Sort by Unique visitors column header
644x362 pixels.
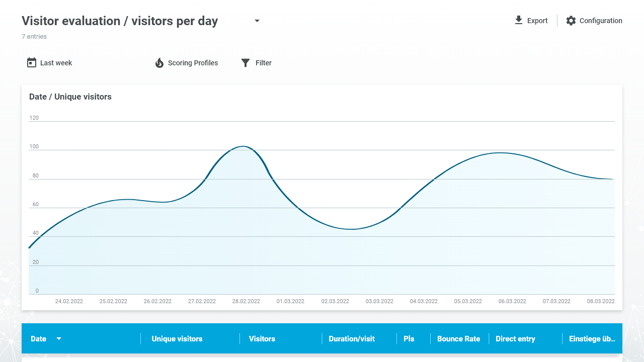[x=177, y=339]
